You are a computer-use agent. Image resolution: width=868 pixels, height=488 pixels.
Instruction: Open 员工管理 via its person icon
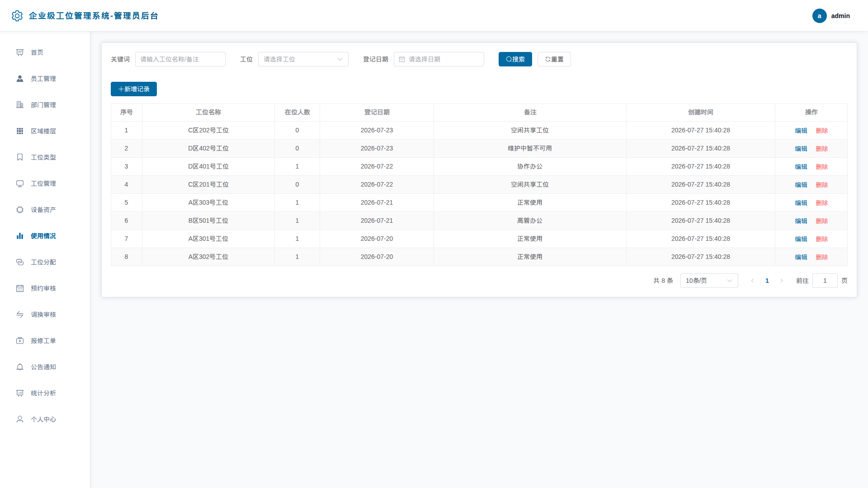coord(20,79)
